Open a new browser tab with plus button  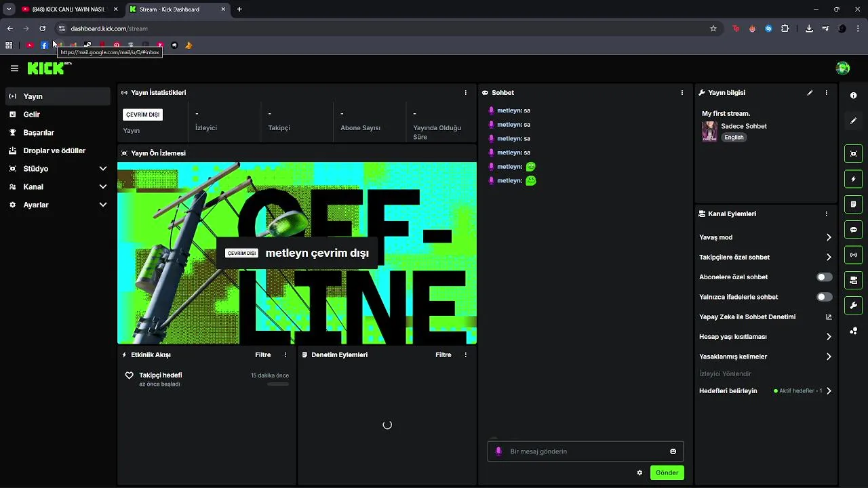[x=239, y=9]
